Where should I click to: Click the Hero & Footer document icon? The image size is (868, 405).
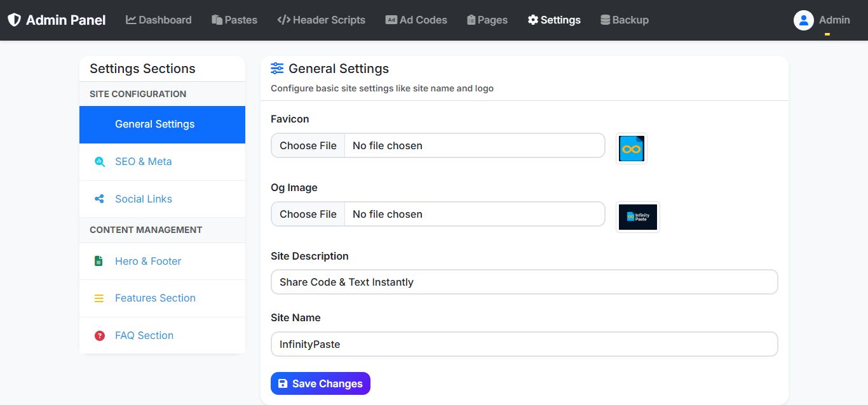[x=99, y=261]
